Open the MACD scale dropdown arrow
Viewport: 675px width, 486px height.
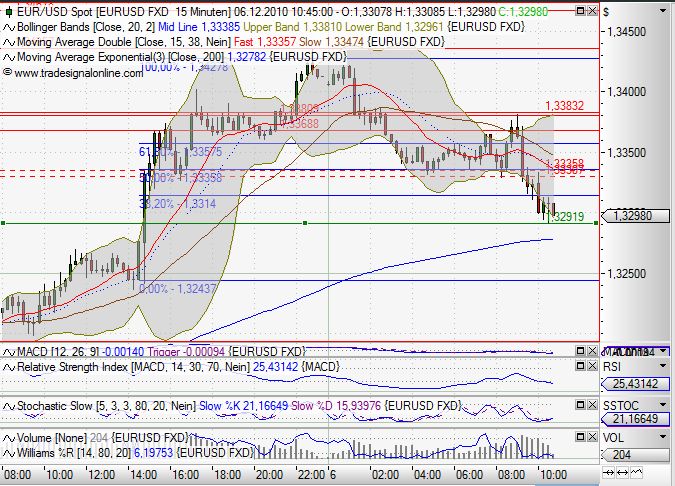pyautogui.click(x=663, y=351)
